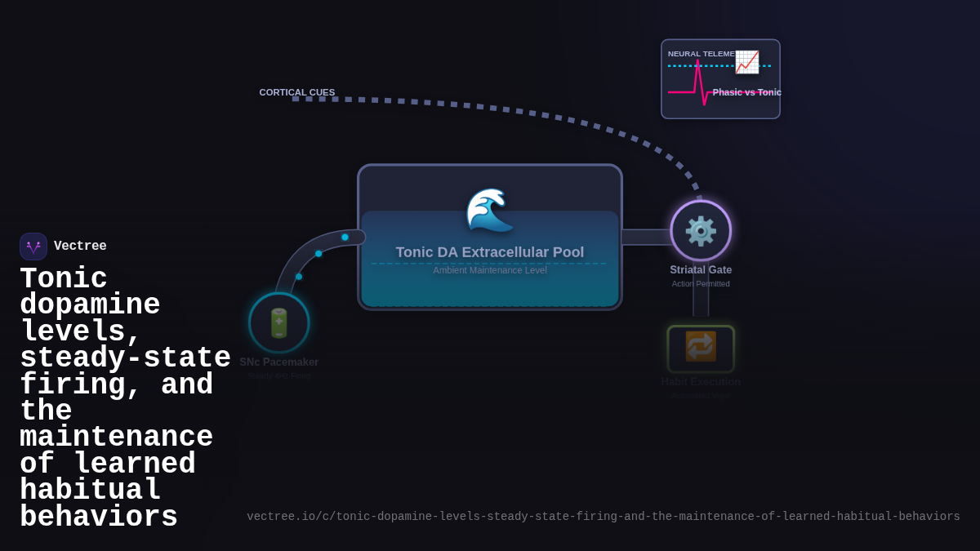Click the Habit Execution label
Viewport: 980px width, 551px height.
(701, 382)
